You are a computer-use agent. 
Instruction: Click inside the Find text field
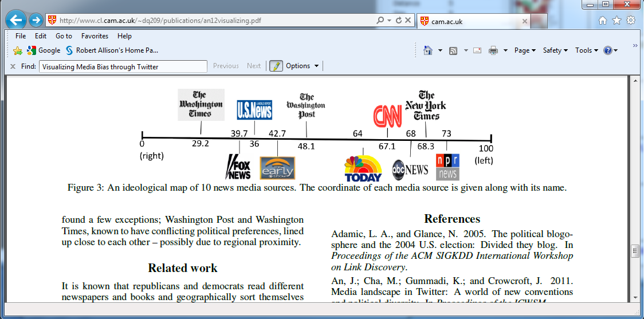(123, 66)
